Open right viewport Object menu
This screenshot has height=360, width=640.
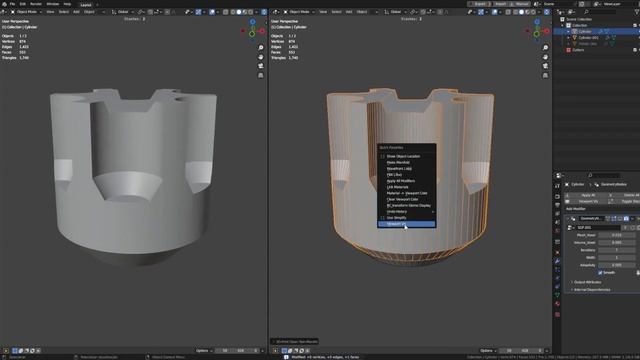coord(362,12)
